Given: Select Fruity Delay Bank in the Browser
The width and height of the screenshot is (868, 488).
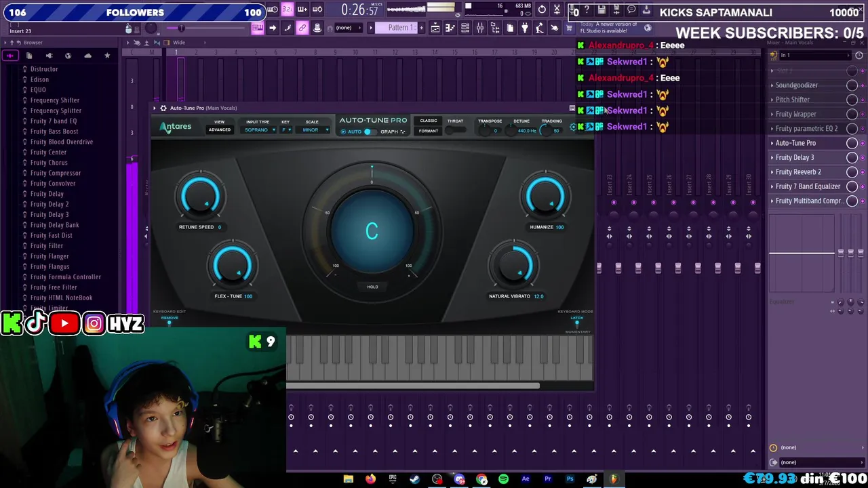Looking at the screenshot, I should pyautogui.click(x=54, y=225).
